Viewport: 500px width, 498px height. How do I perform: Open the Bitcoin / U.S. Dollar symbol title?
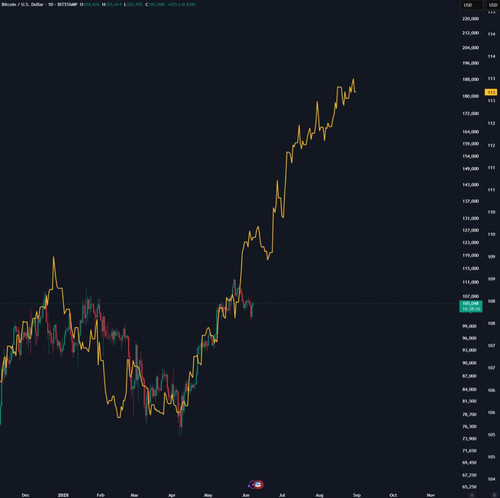(x=23, y=5)
